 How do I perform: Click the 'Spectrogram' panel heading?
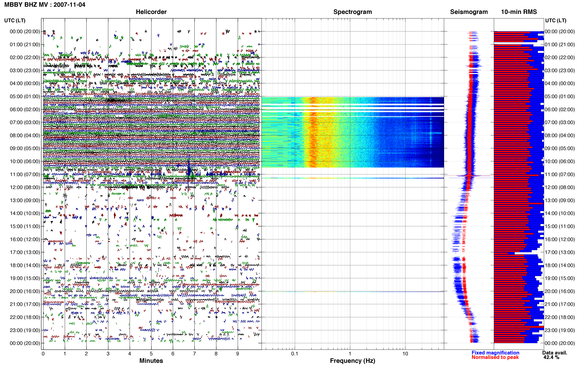click(352, 12)
